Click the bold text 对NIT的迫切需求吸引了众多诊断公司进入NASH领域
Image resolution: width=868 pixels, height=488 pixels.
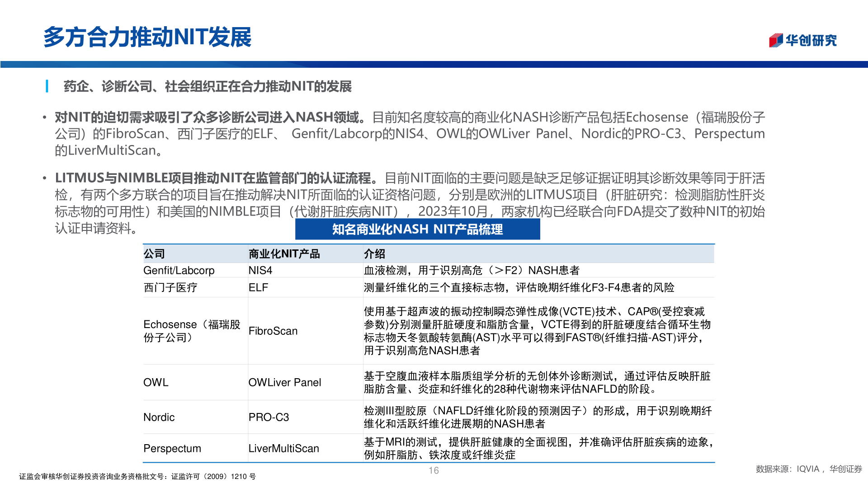(210, 117)
